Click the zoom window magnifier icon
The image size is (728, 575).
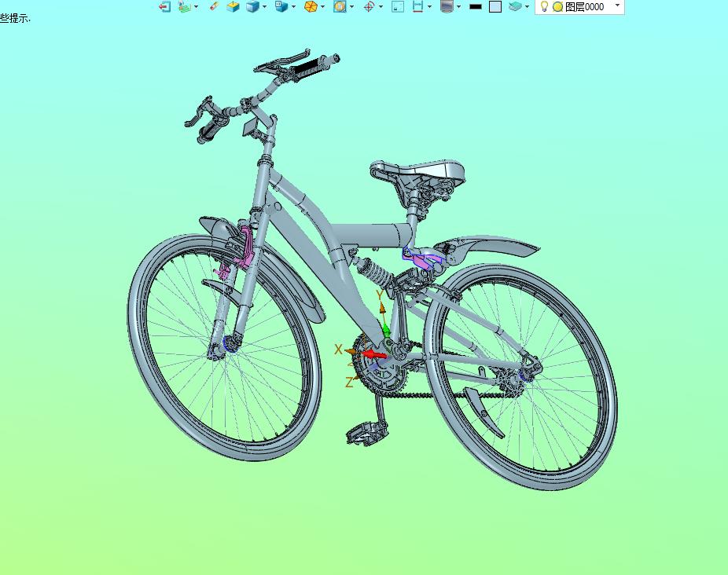[340, 6]
